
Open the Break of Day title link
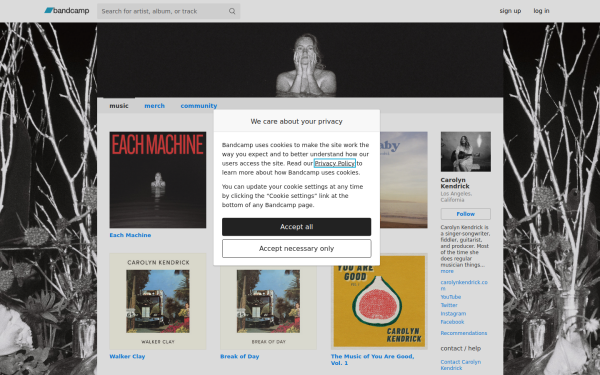[240, 356]
